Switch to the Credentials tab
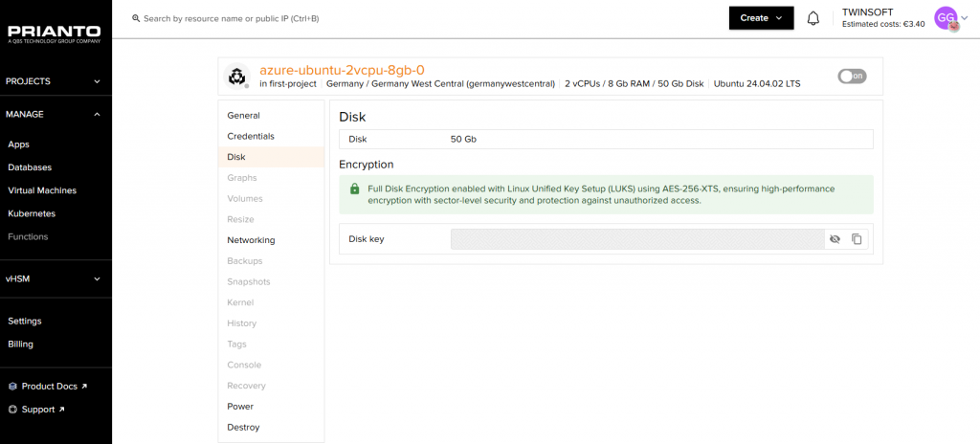The height and width of the screenshot is (444, 980). 251,137
